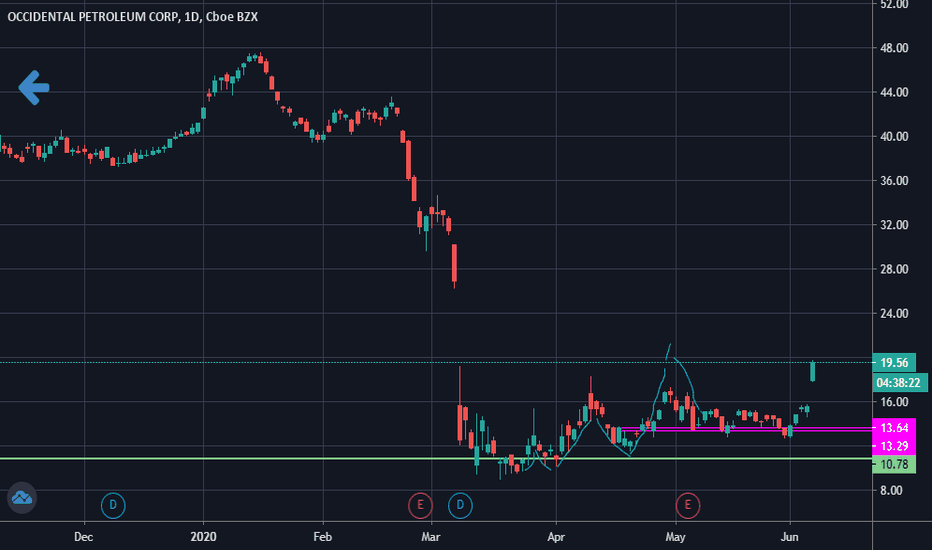Click the Mar label on time axis
Screen dimensions: 932x550
tap(431, 537)
